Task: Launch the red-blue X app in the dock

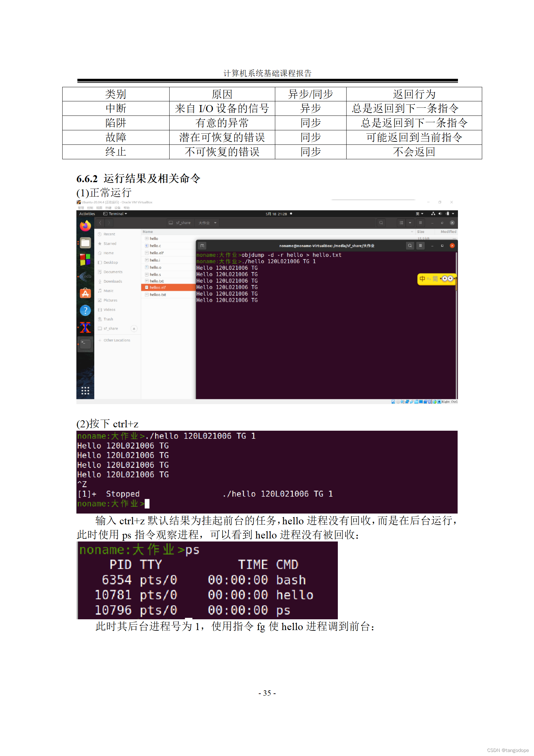Action: [x=85, y=327]
